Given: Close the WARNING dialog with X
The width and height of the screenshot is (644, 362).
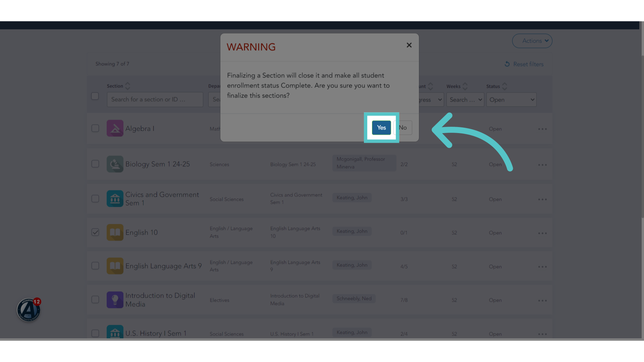Looking at the screenshot, I should 409,45.
